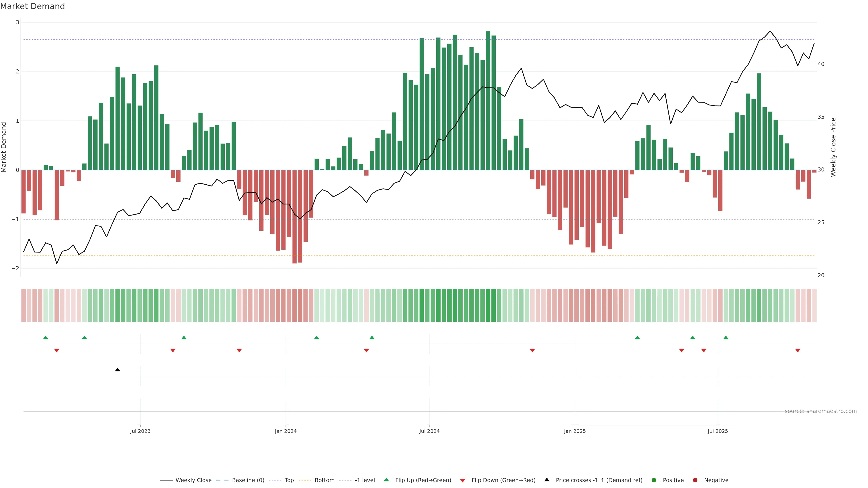This screenshot has height=488, width=868.
Task: Click the Jul 2023 x-axis tick label
Action: (x=140, y=431)
